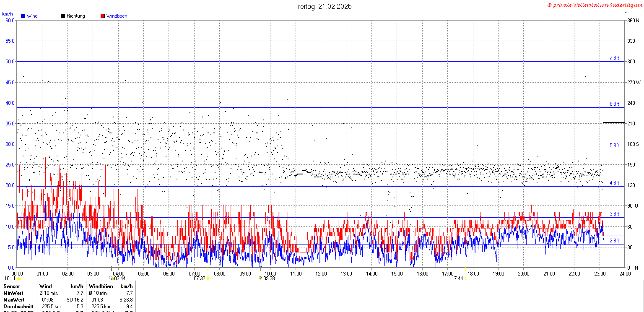Click the 00:00 time axis label
The image size is (644, 312).
[x=17, y=274]
